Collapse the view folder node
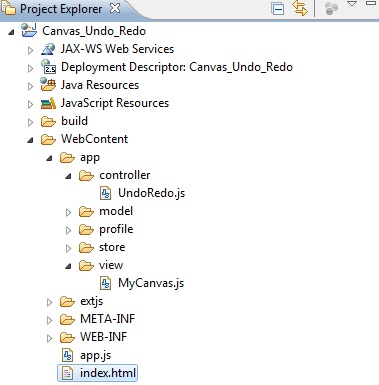Viewport: 379px width, 385px height. (68, 266)
